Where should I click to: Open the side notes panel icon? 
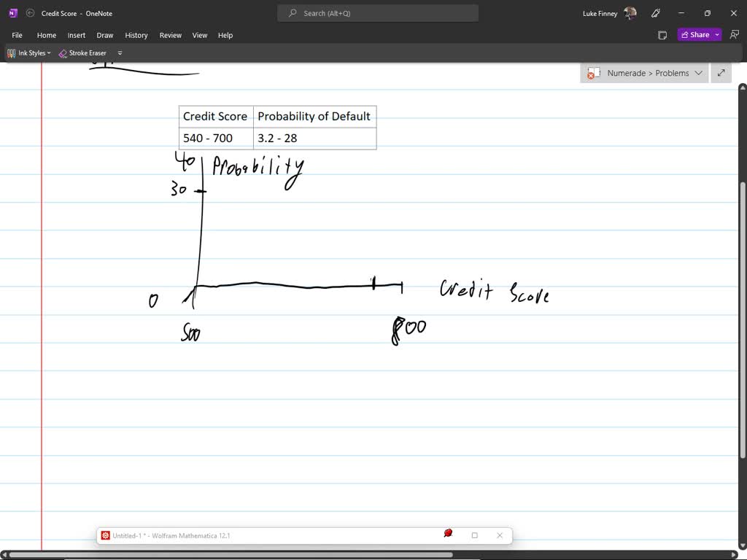point(662,34)
